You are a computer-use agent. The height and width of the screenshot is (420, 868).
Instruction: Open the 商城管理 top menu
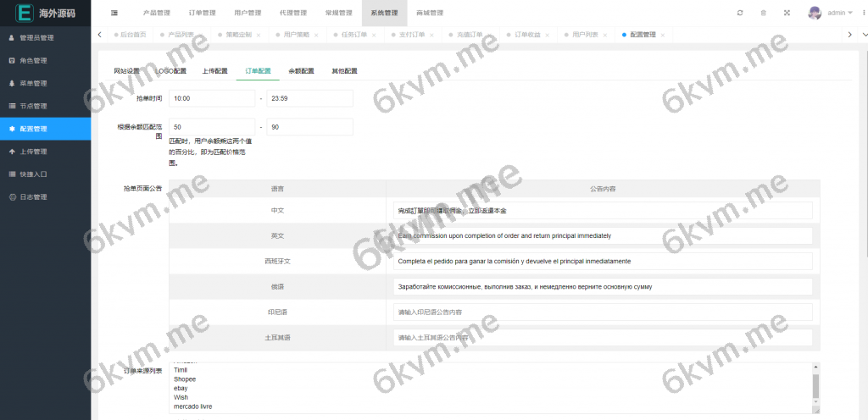[x=430, y=13]
